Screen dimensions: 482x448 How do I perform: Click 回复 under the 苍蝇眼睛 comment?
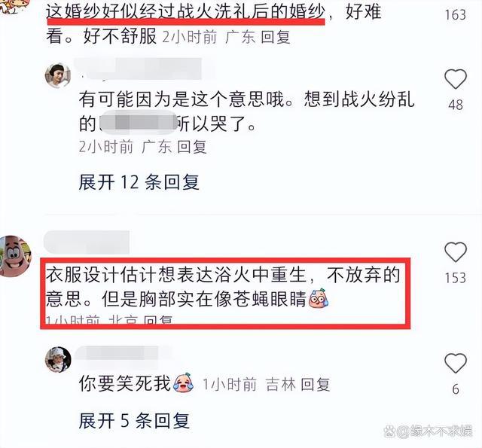click(158, 319)
